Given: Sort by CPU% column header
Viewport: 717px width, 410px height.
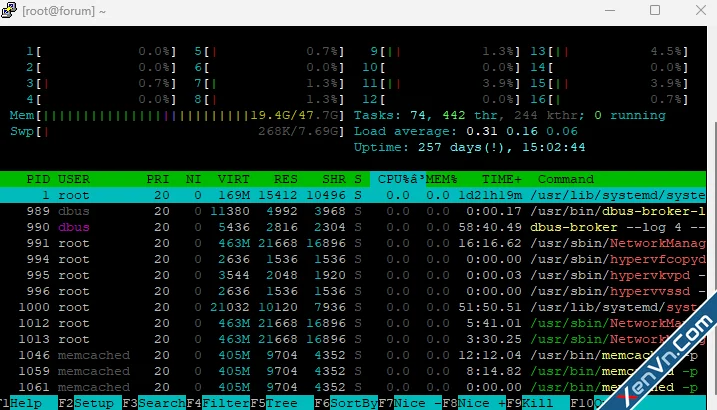Looking at the screenshot, I should click(x=397, y=179).
